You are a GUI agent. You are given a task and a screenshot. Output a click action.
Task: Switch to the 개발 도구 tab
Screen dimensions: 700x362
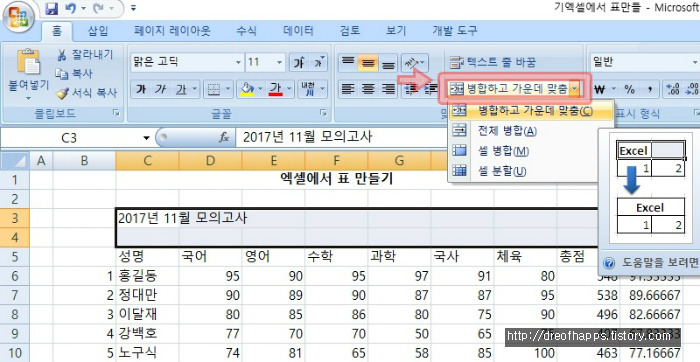[454, 31]
